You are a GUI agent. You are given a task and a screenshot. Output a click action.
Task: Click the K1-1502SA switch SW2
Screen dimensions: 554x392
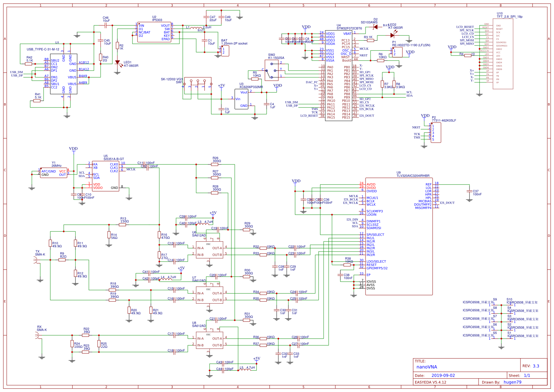coord(272,70)
